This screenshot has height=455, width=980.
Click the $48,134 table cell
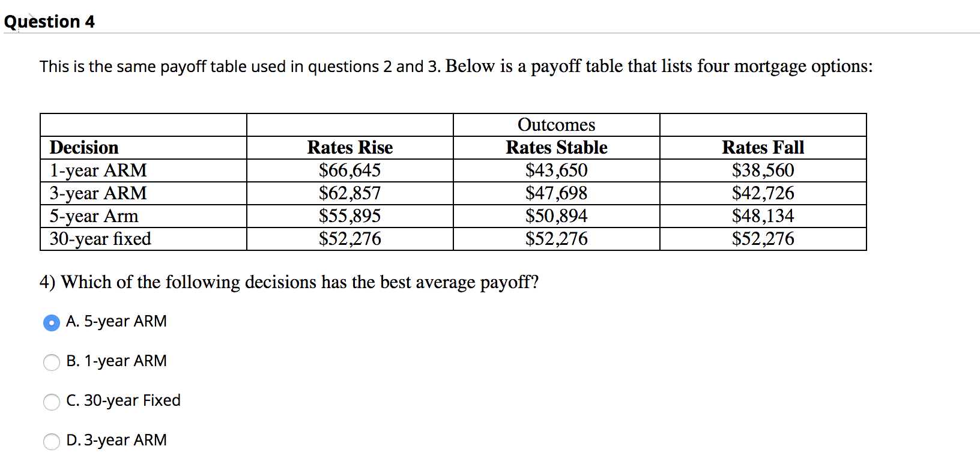[x=763, y=215]
